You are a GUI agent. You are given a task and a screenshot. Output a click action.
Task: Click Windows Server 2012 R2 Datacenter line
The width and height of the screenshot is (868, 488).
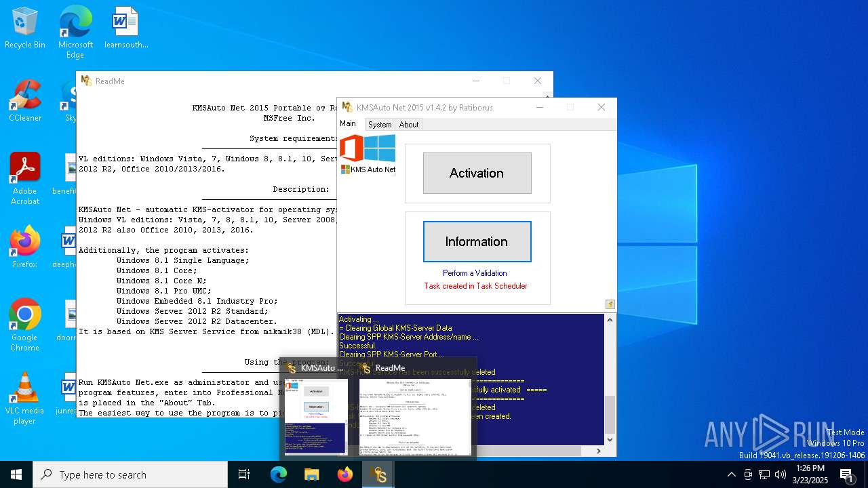(197, 321)
